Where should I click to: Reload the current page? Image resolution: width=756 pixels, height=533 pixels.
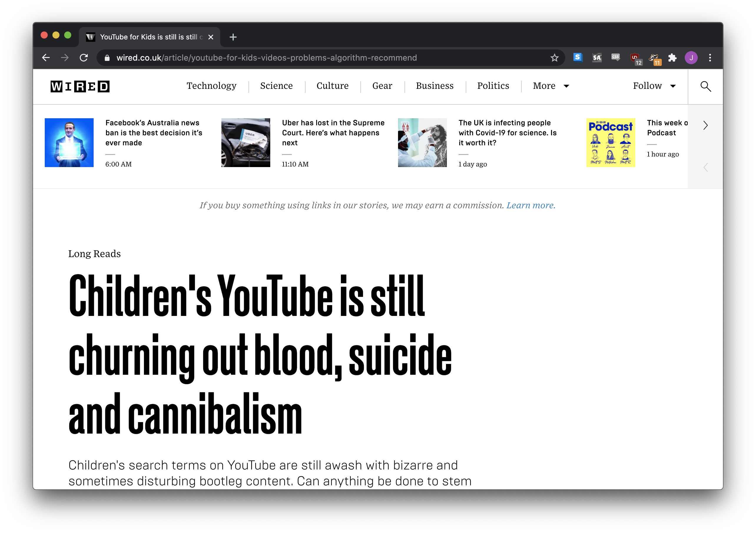(x=83, y=58)
